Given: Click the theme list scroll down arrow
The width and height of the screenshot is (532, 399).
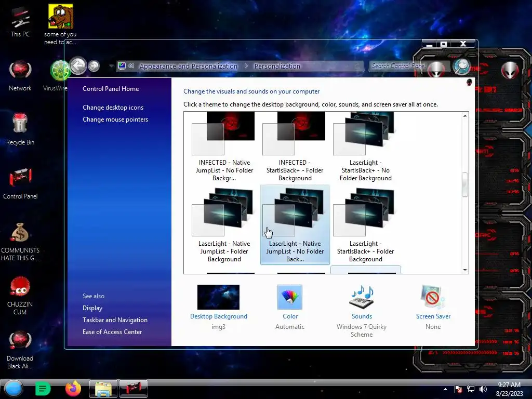Looking at the screenshot, I should (x=465, y=270).
